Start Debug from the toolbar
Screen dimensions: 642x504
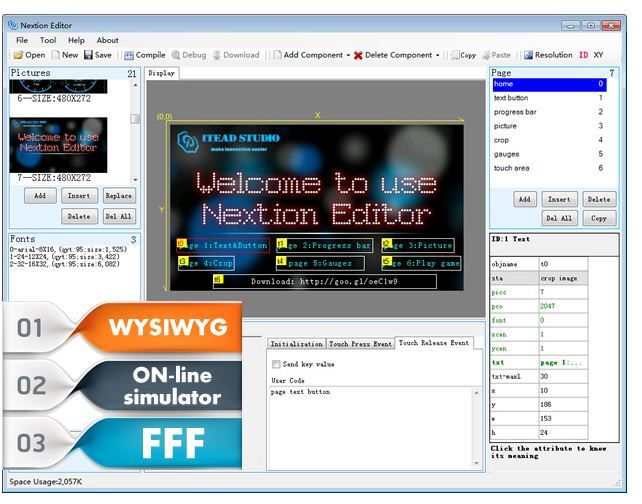point(189,55)
